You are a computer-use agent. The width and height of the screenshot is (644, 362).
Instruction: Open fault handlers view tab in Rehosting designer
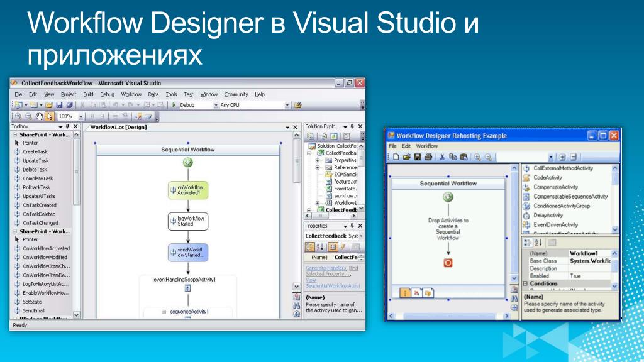[428, 293]
